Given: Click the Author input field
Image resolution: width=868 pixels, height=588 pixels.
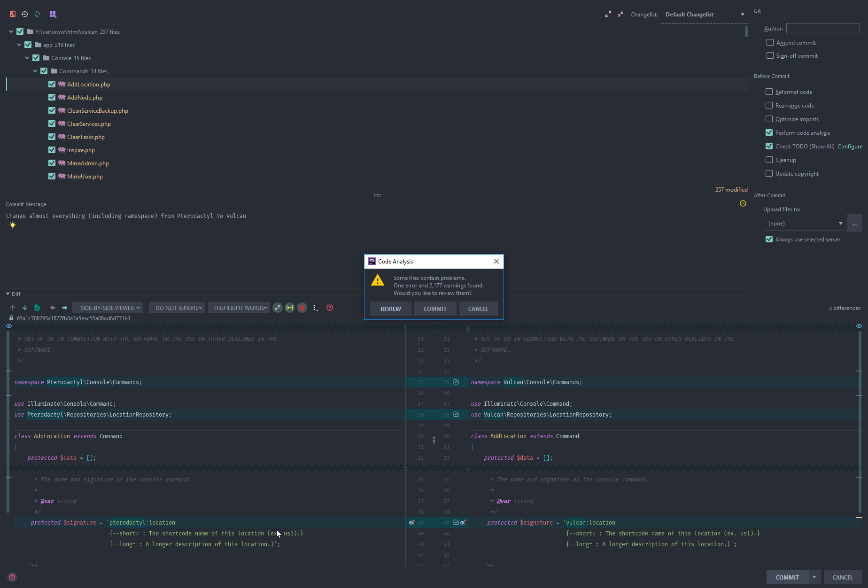Looking at the screenshot, I should [x=823, y=28].
